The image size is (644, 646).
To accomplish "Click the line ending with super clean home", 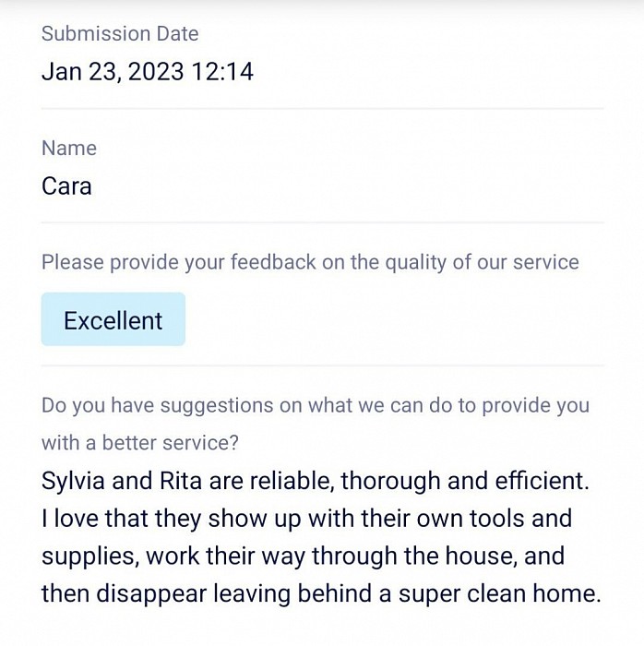I will (x=321, y=594).
